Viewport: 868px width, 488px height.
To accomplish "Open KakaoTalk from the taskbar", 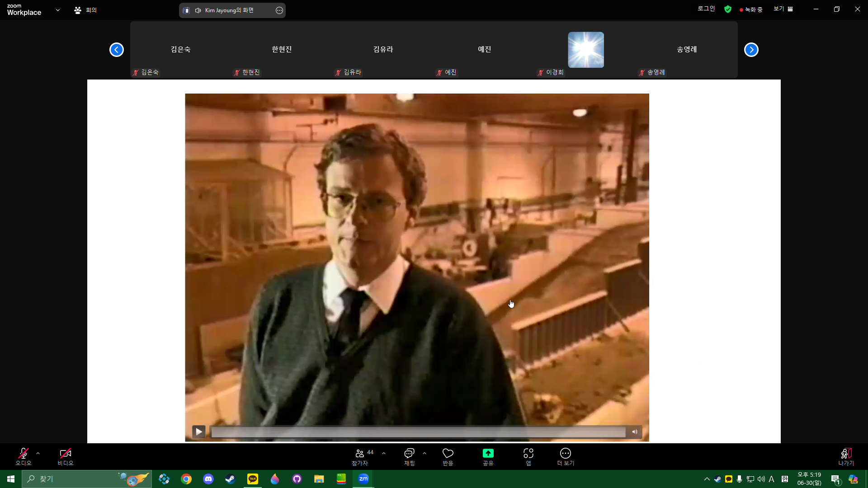I will click(253, 479).
